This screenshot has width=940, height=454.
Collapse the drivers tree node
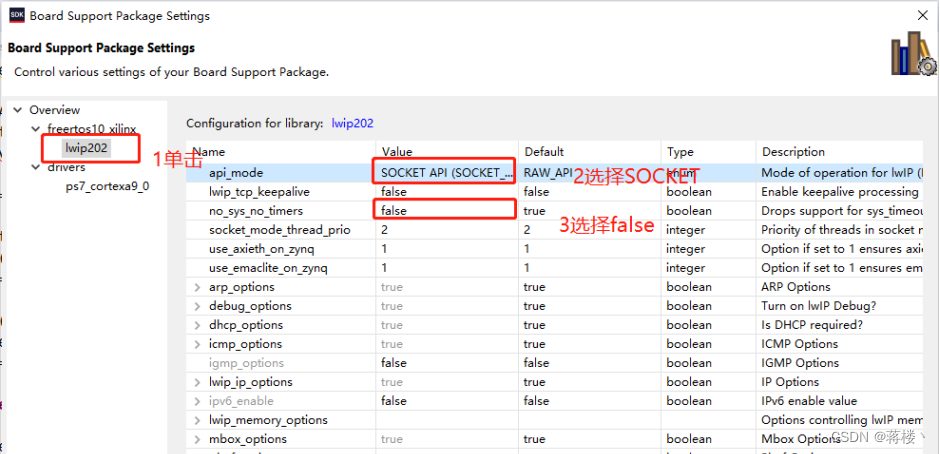36,167
